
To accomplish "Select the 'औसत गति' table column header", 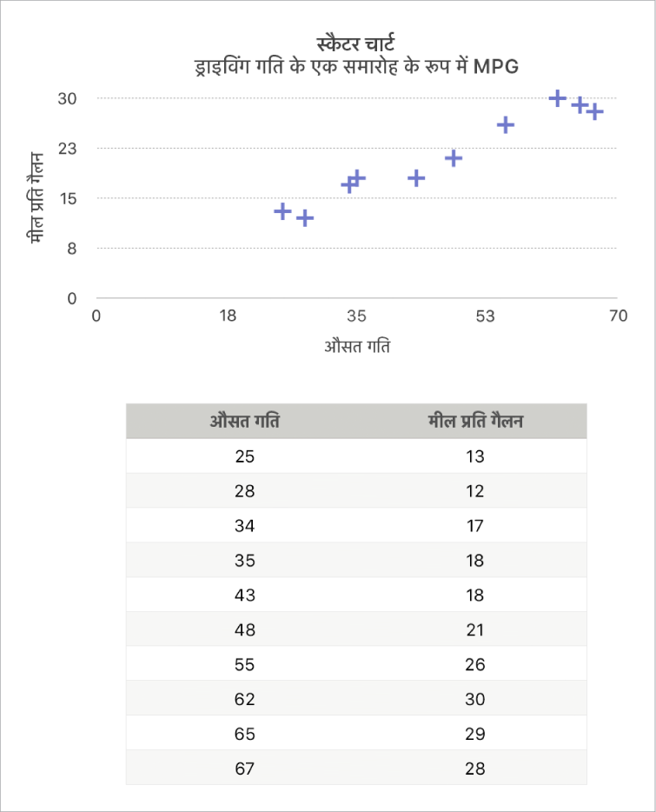I will [x=245, y=422].
